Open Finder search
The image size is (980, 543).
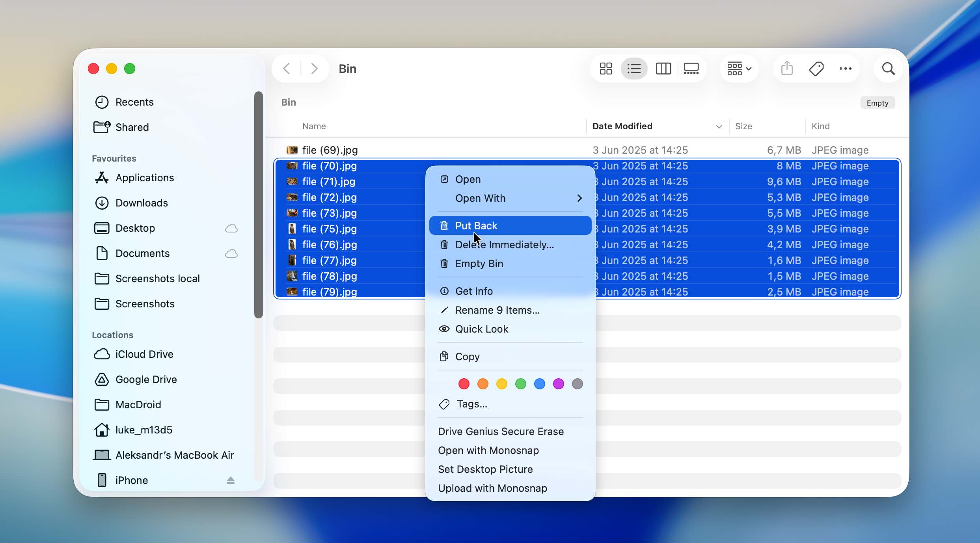[888, 68]
